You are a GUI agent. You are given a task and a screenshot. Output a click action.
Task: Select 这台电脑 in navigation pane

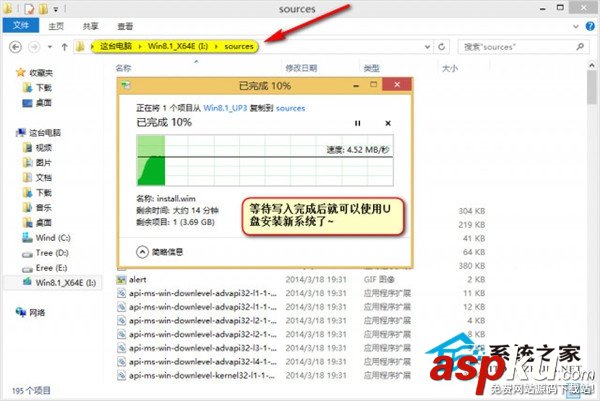(x=38, y=133)
